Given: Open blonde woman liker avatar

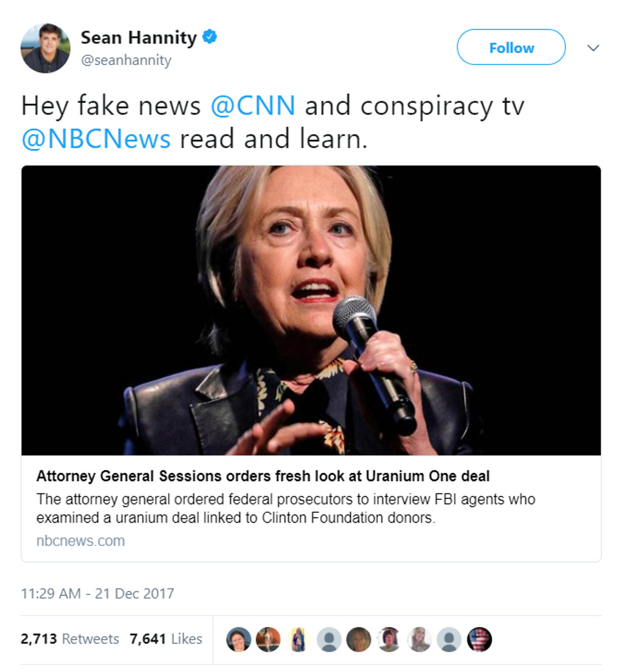Looking at the screenshot, I should [x=419, y=639].
